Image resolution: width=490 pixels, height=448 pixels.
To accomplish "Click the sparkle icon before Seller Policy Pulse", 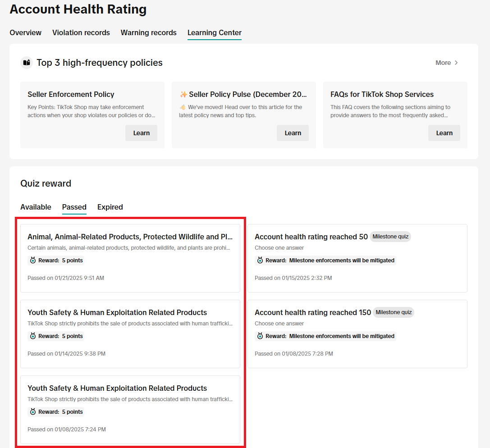I will (x=183, y=95).
